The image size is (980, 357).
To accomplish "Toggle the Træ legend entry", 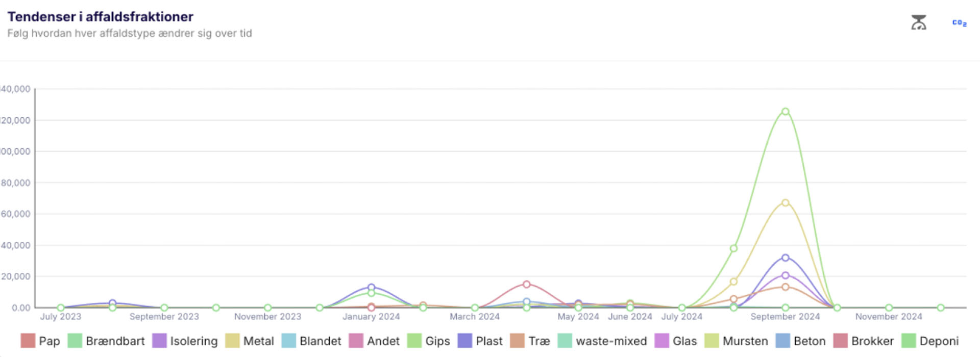I will [x=530, y=341].
